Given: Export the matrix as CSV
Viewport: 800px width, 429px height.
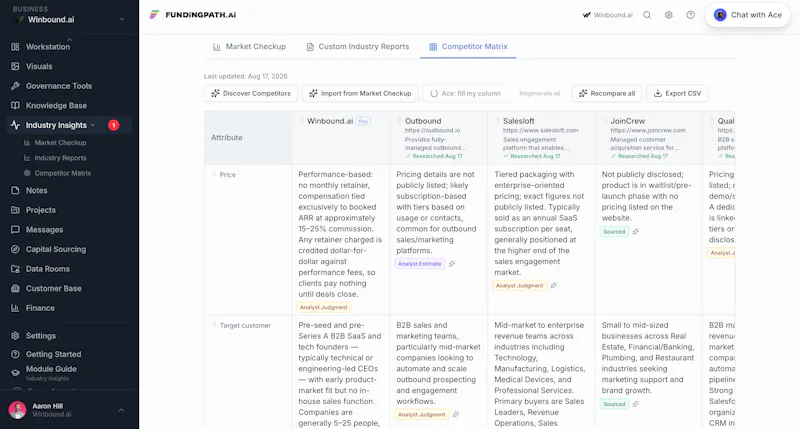Looking at the screenshot, I should (x=678, y=93).
